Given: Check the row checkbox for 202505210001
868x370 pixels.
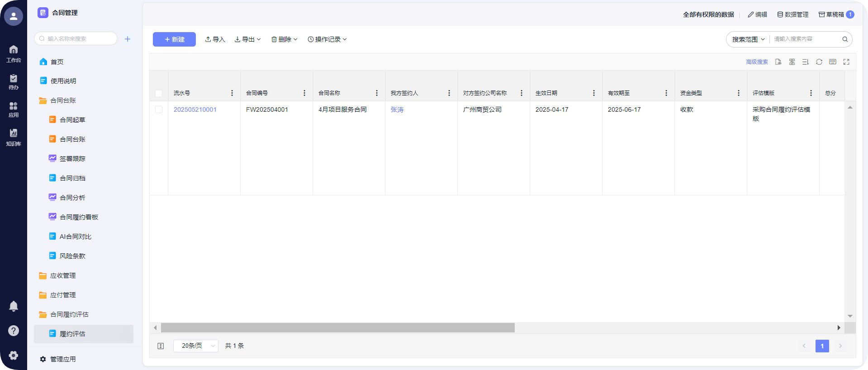Looking at the screenshot, I should click(159, 109).
